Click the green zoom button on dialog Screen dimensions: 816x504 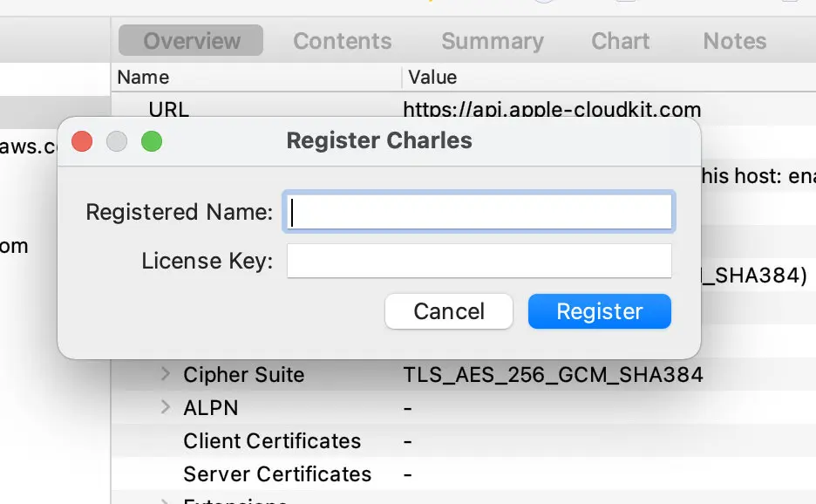click(152, 141)
